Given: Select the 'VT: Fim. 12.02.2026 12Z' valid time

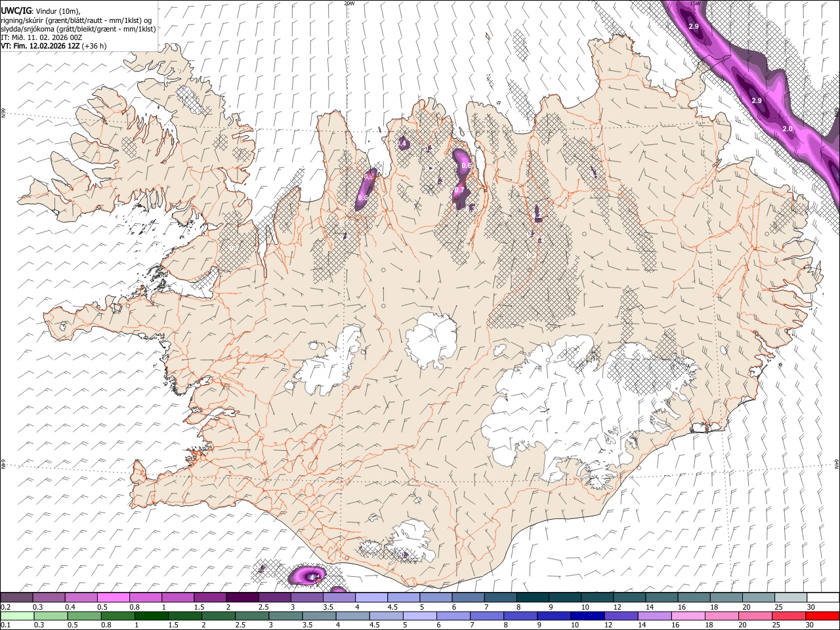Looking at the screenshot, I should click(x=40, y=46).
